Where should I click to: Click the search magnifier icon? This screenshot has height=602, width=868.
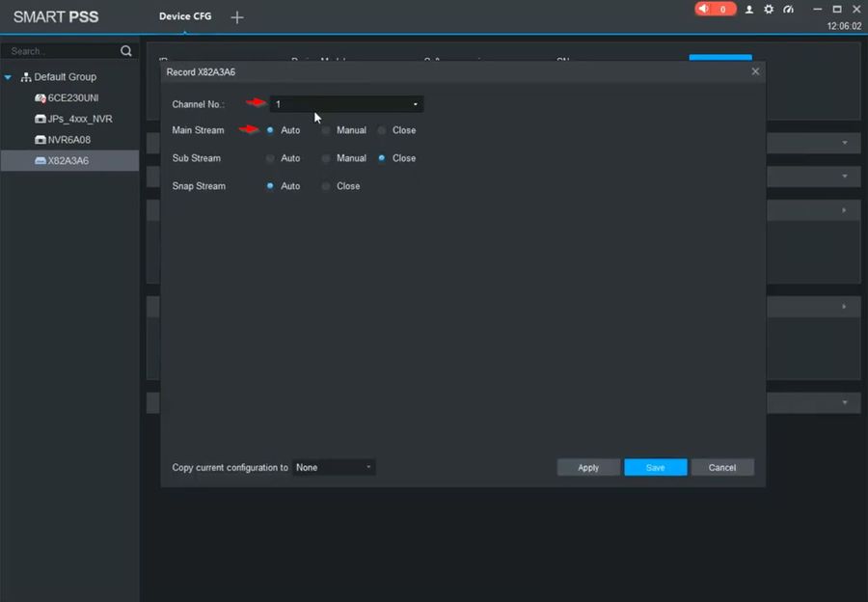(125, 50)
